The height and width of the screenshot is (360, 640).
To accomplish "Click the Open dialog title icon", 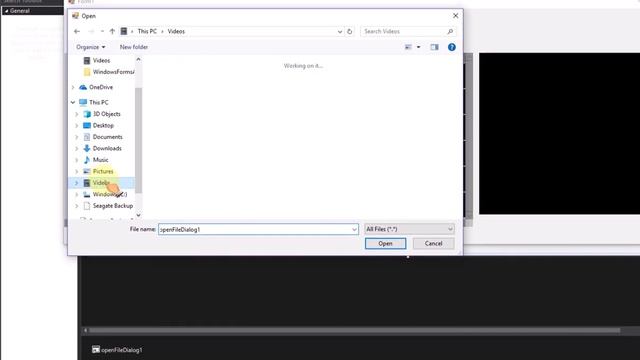I will 76,16.
